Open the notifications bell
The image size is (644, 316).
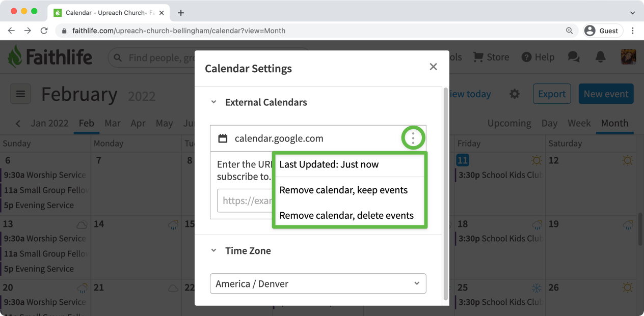[601, 57]
